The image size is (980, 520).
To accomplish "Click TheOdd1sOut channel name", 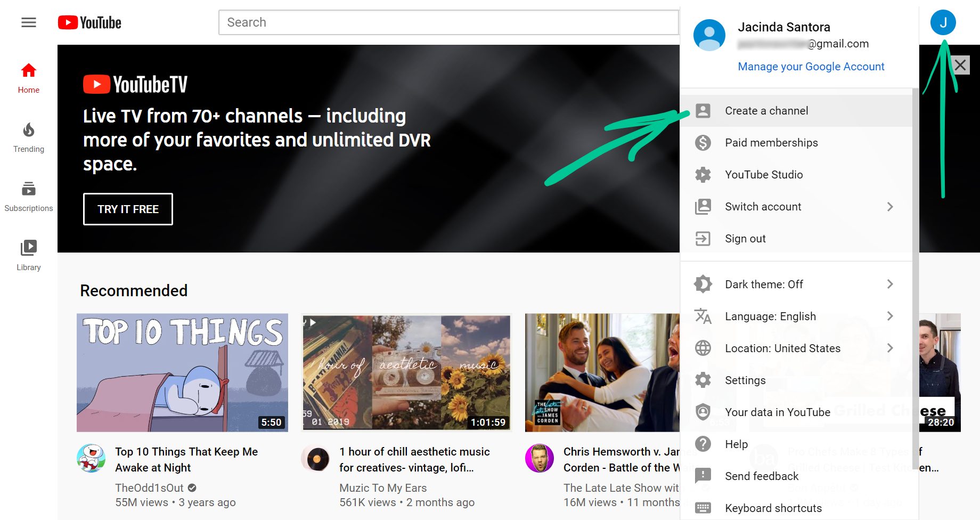I will coord(149,488).
